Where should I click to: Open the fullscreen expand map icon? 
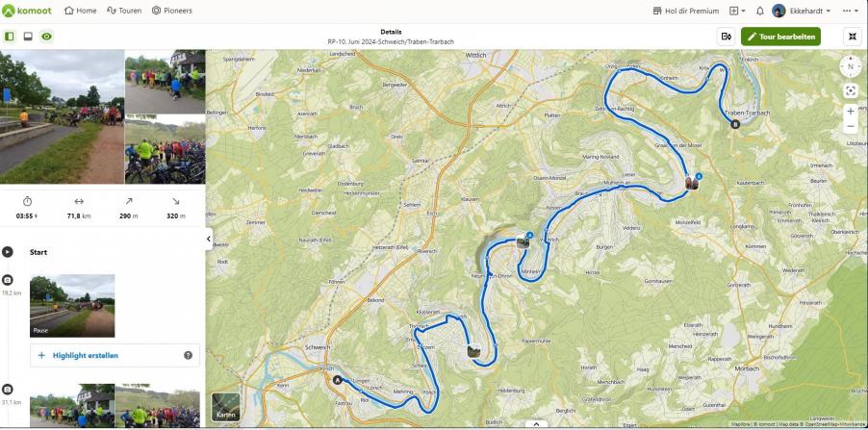click(852, 37)
